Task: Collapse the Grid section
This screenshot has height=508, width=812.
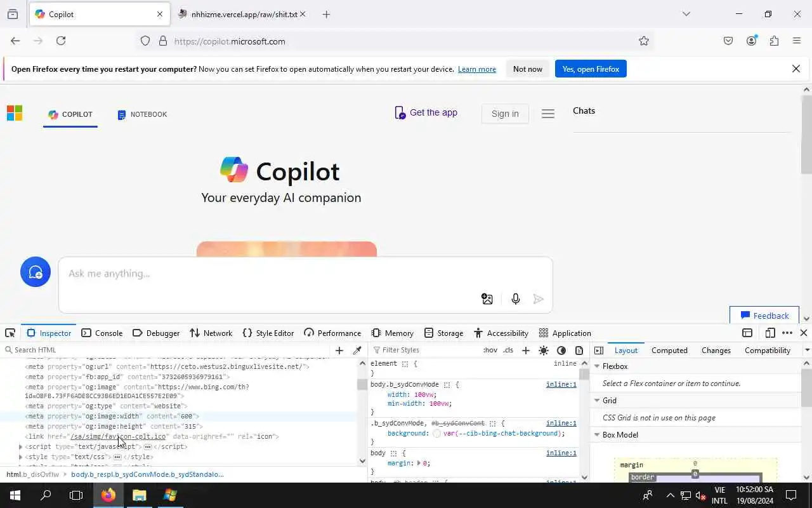Action: point(597,401)
